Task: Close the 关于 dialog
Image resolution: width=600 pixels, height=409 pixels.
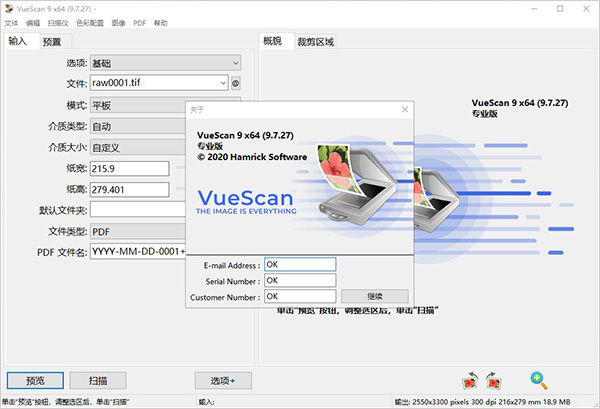Action: point(405,109)
